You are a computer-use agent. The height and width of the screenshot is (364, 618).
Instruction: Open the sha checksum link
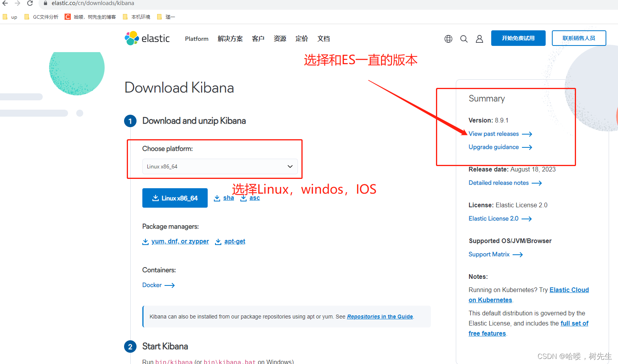pos(229,198)
